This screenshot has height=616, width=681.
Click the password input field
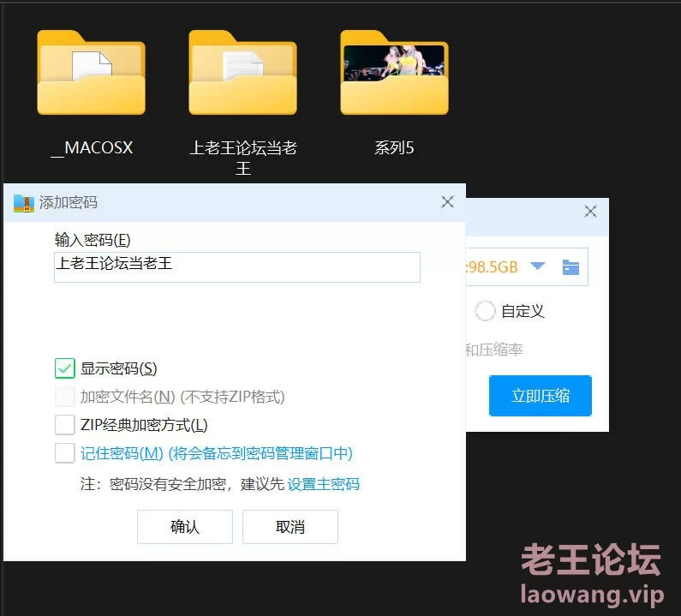pos(237,267)
